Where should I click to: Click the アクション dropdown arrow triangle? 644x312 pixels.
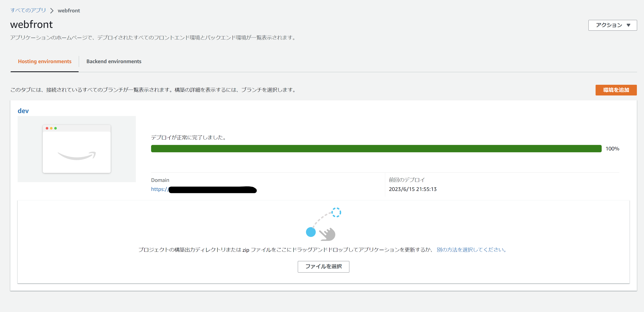tap(628, 25)
